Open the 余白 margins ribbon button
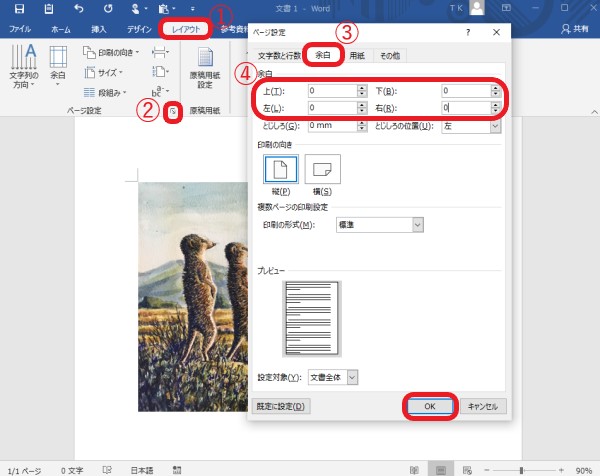Viewport: 600px width, 476px height. point(59,64)
